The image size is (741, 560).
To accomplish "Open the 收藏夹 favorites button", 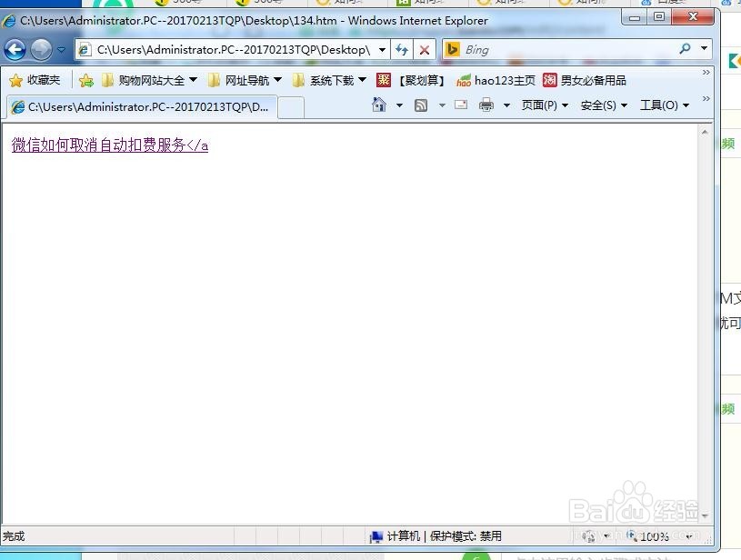I will (35, 80).
